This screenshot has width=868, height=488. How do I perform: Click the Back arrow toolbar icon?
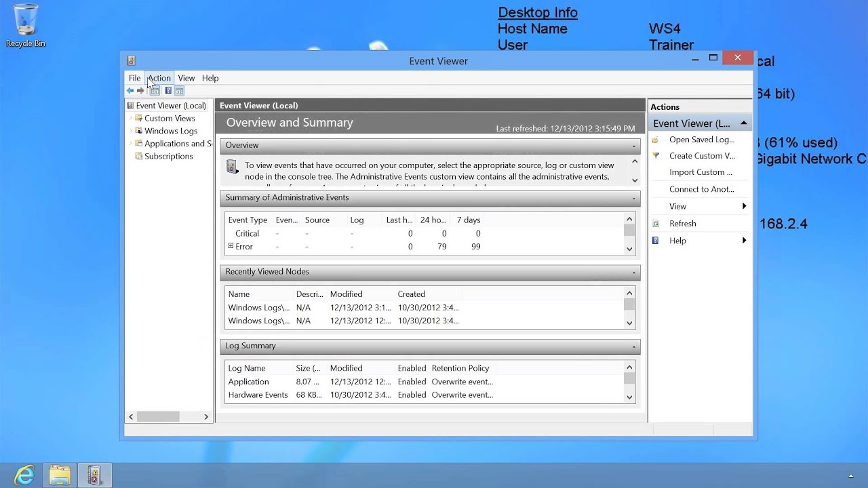(130, 91)
